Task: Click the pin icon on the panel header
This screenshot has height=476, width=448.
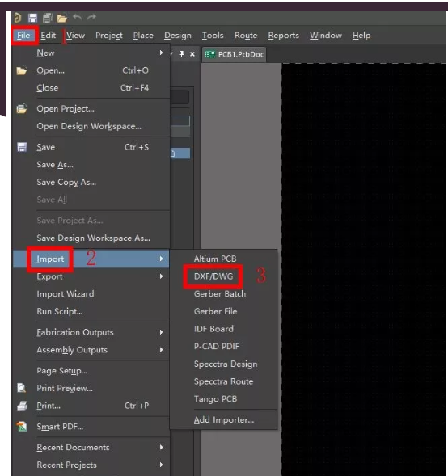Action: [182, 54]
